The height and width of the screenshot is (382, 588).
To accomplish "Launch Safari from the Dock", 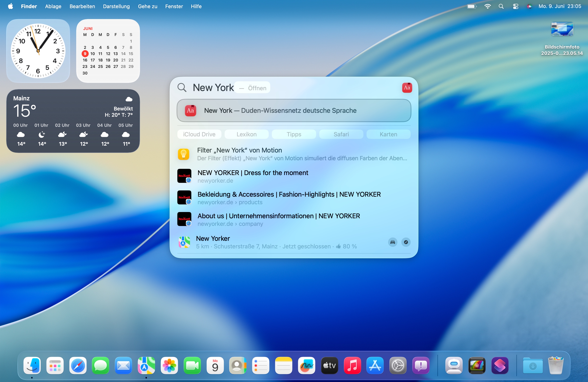I will pos(78,365).
